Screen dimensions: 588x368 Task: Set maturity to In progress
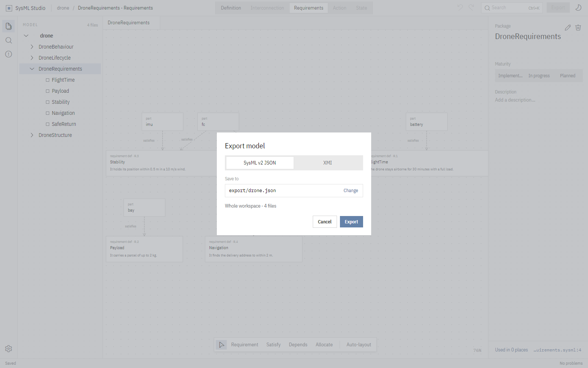pyautogui.click(x=539, y=76)
